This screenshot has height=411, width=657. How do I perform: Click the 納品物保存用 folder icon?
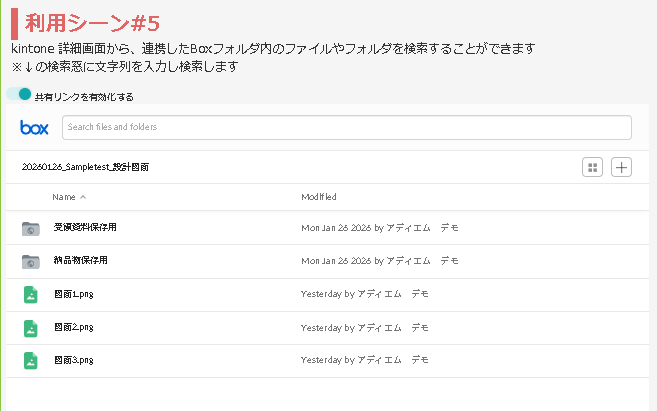[x=31, y=261]
